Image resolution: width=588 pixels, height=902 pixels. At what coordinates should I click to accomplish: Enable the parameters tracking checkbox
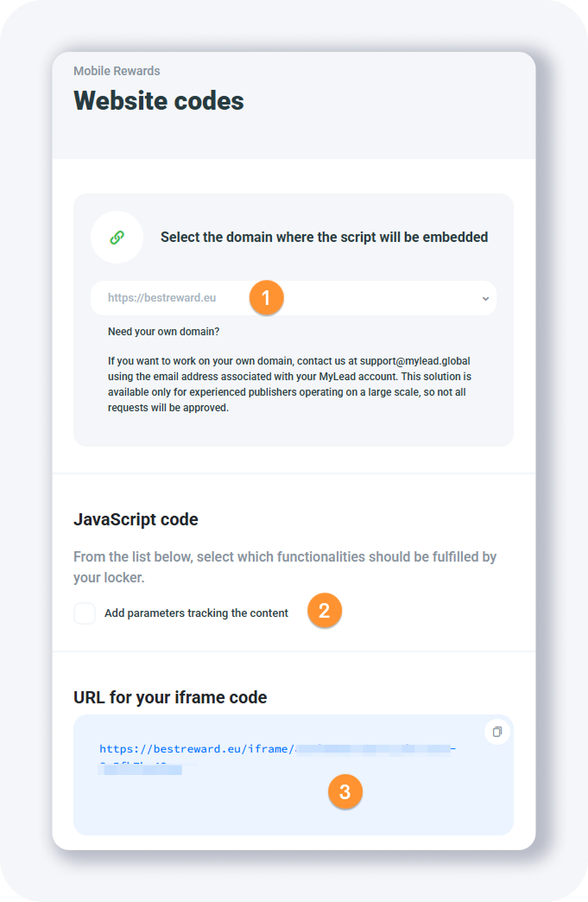pyautogui.click(x=85, y=613)
